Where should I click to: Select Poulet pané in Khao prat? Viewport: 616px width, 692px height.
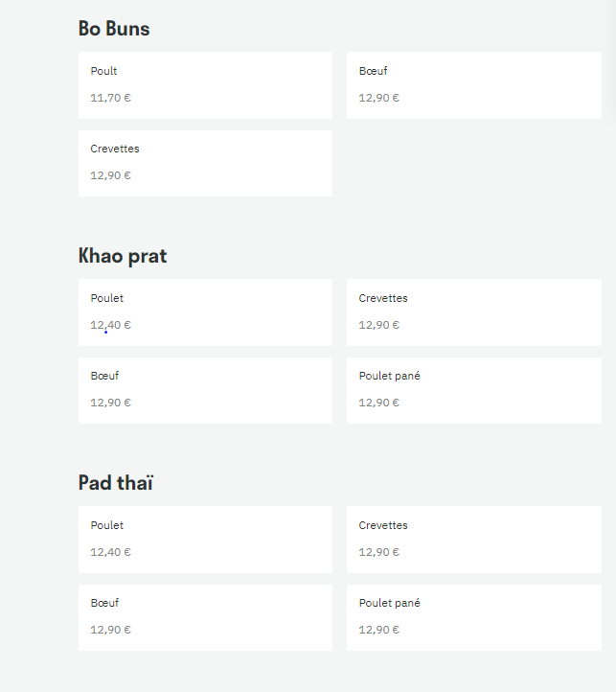474,391
